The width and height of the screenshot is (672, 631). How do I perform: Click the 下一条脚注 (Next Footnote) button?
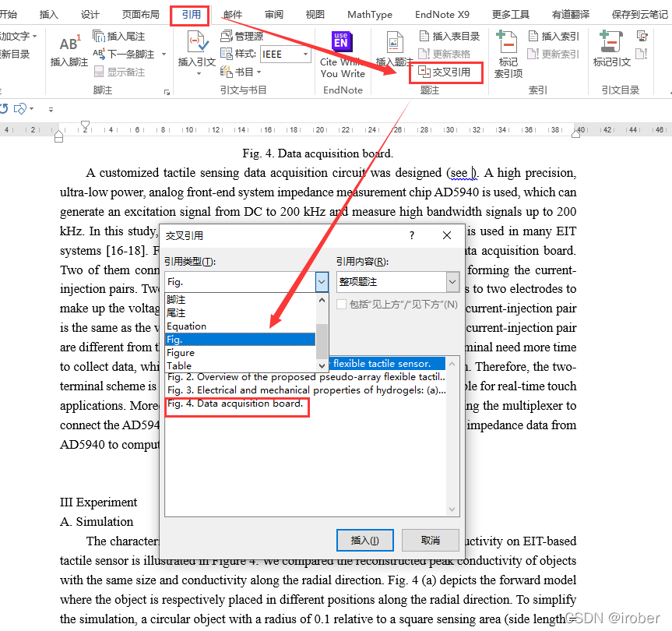pyautogui.click(x=124, y=54)
